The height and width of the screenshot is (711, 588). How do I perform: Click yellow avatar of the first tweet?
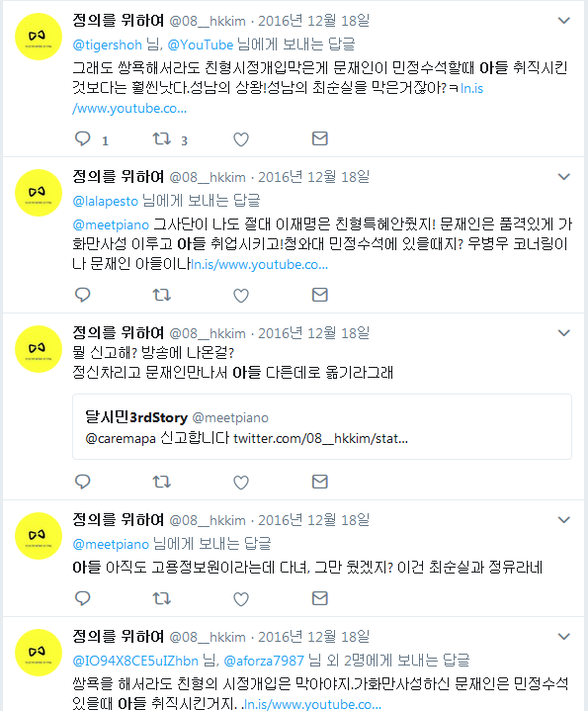point(39,37)
